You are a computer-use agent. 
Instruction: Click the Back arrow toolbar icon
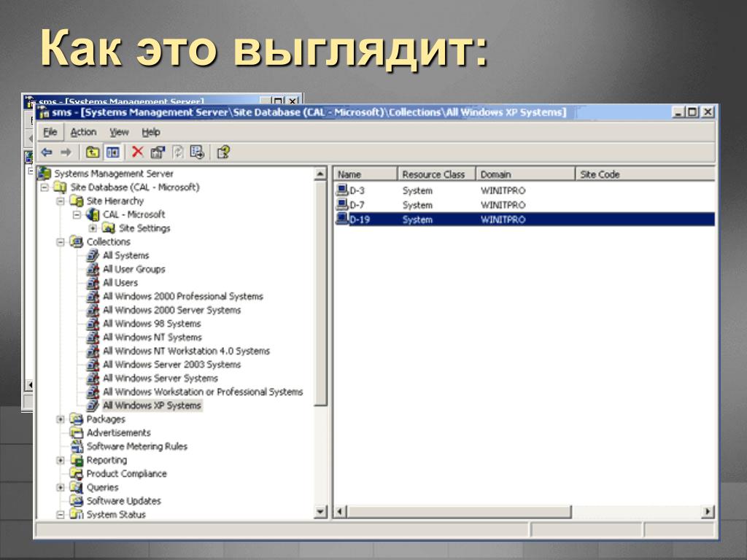point(46,152)
